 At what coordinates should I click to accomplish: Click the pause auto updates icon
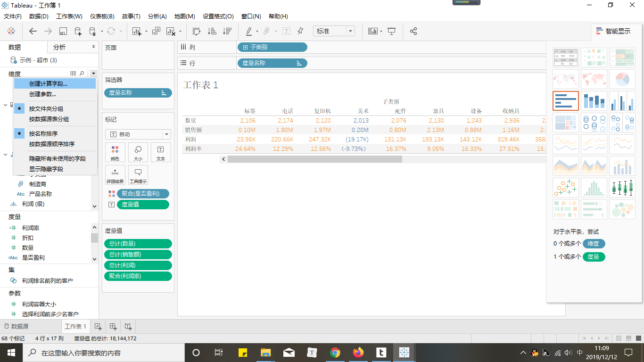[92, 31]
